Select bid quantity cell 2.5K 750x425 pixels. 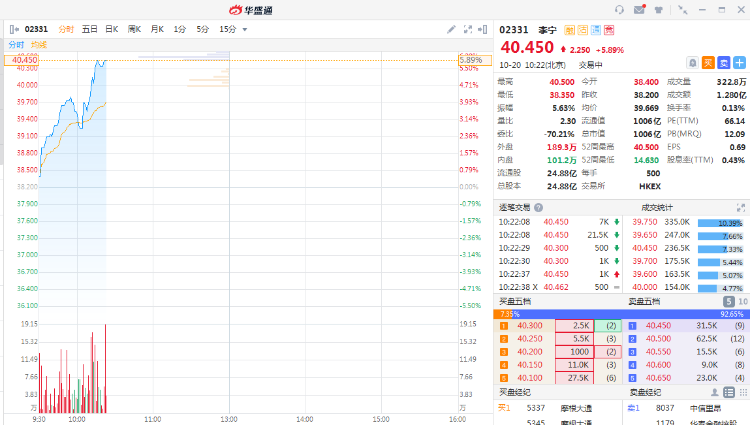pyautogui.click(x=574, y=326)
